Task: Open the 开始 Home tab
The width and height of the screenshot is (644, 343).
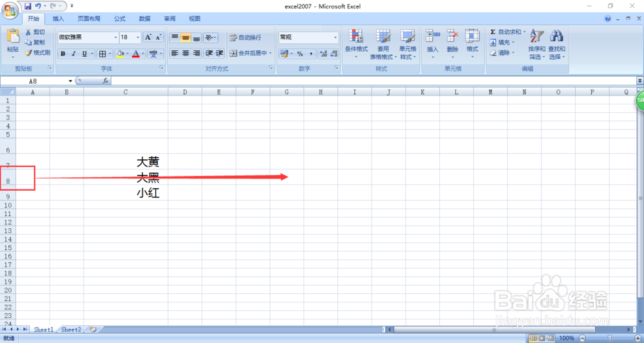Action: tap(33, 19)
